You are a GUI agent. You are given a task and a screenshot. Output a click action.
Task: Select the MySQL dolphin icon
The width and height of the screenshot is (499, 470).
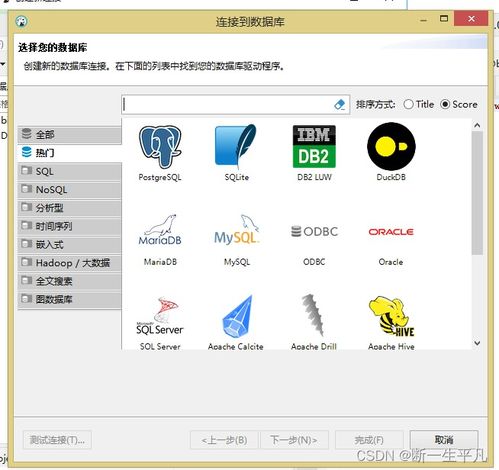[x=237, y=230]
